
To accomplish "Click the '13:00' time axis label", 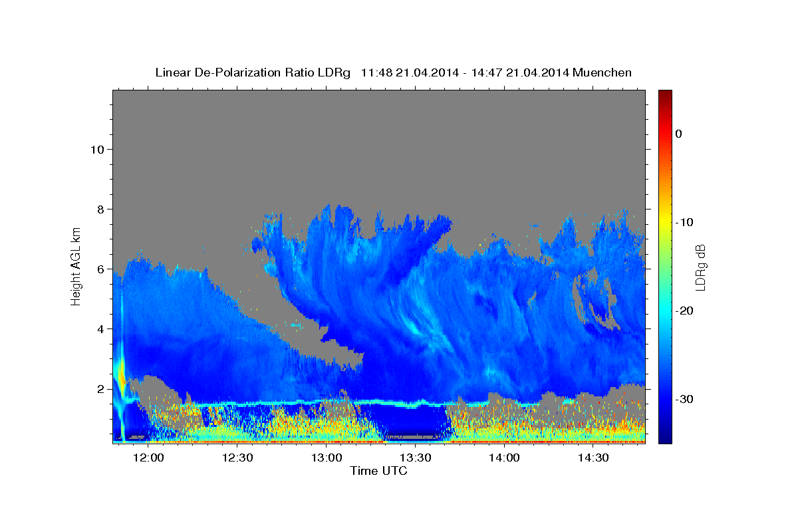I will coord(327,458).
